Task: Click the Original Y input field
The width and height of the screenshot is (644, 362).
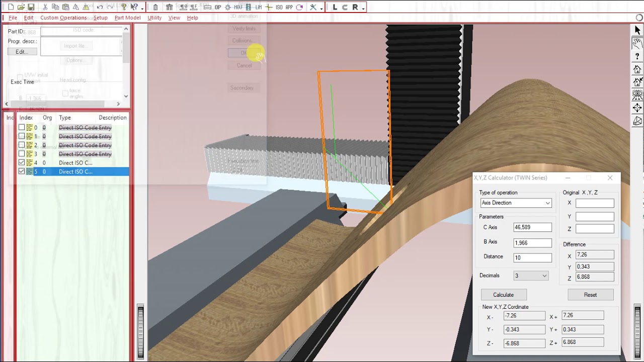Action: click(x=595, y=217)
